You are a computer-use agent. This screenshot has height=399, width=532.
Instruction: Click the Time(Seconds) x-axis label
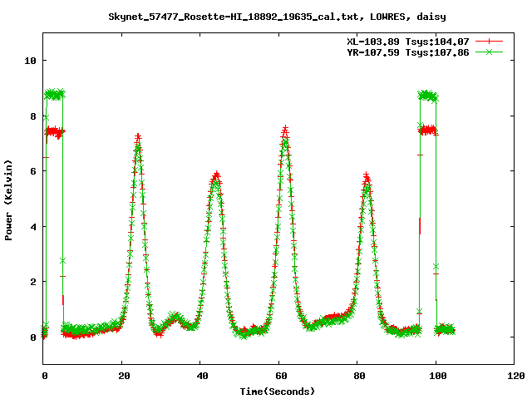pos(277,392)
